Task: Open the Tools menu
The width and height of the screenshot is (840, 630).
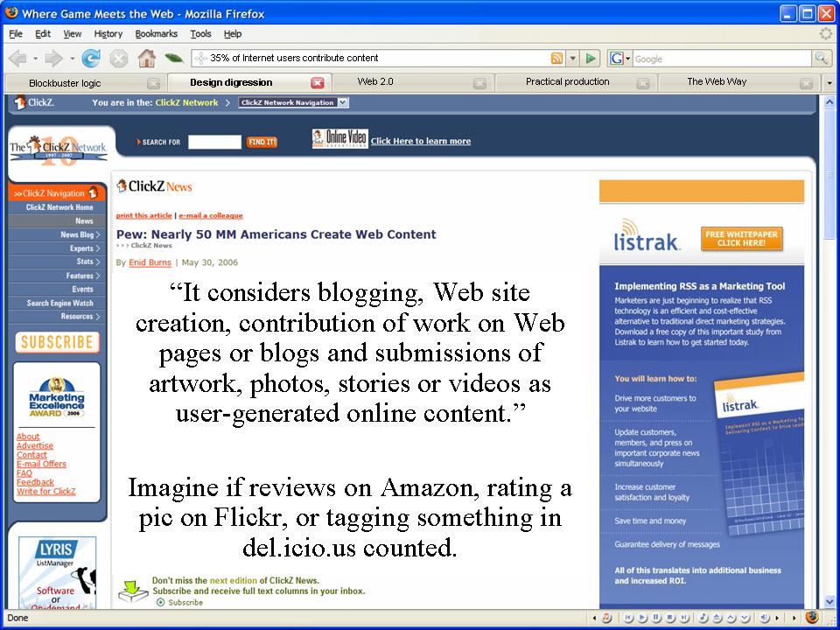Action: point(201,34)
